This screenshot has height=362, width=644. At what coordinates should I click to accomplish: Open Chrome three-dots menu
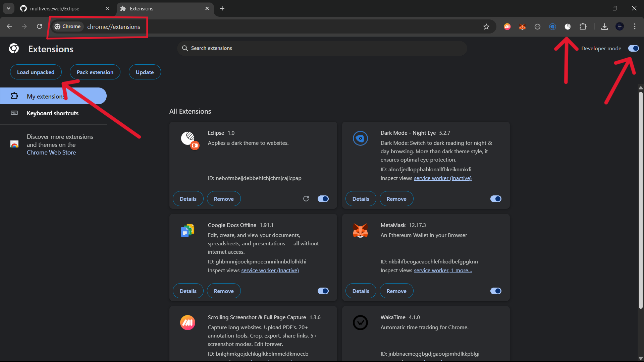(x=635, y=27)
